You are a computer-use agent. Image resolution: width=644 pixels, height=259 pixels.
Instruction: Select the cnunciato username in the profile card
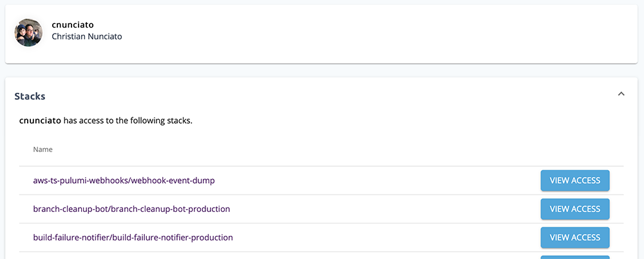(73, 25)
